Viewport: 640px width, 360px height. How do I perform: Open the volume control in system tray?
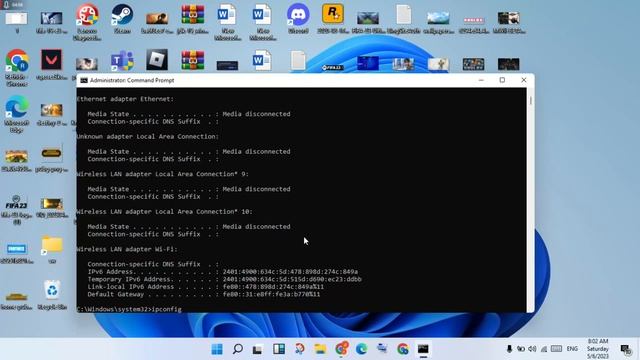click(x=532, y=349)
